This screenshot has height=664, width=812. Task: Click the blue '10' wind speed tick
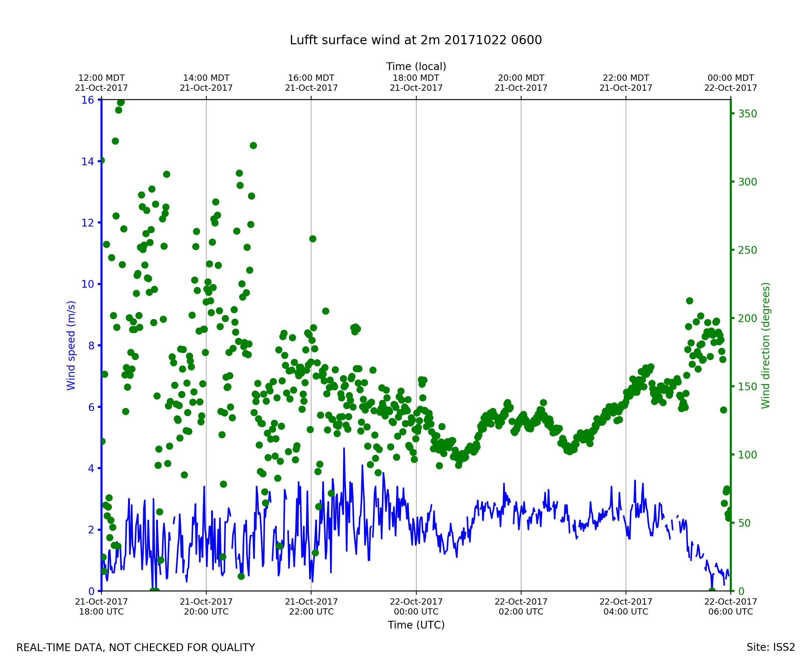click(87, 284)
